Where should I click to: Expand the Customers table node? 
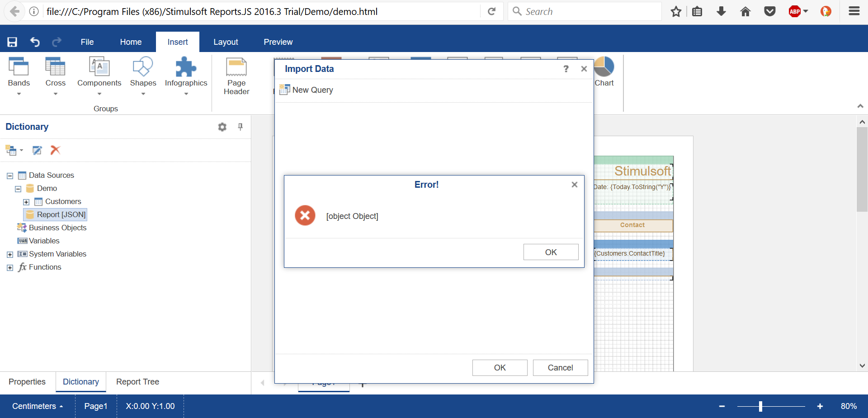pos(26,202)
